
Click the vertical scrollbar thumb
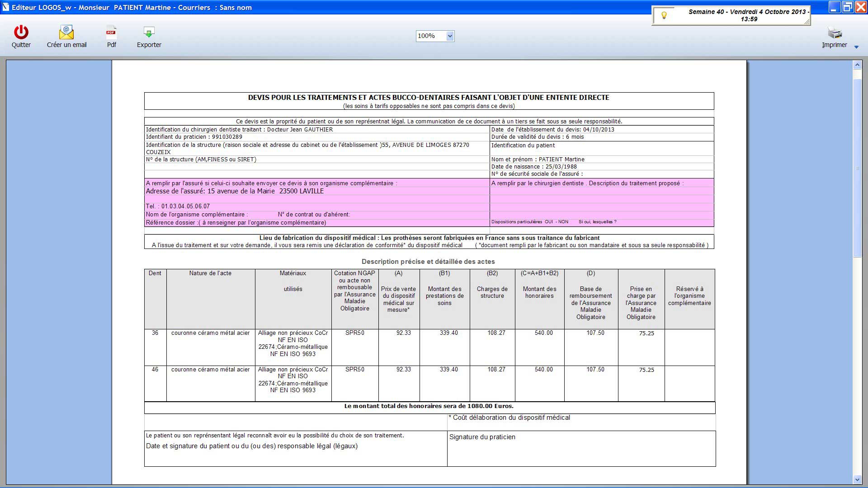click(x=857, y=167)
